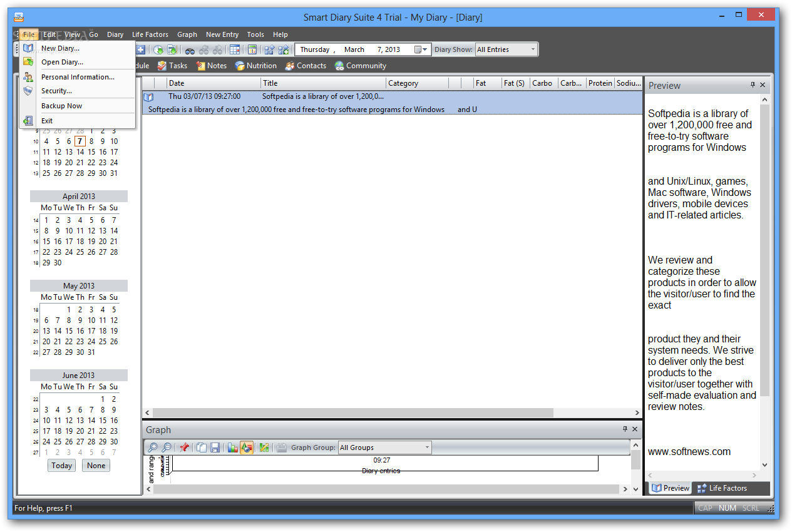The width and height of the screenshot is (792, 532).
Task: Click the binoculars find icon in toolbar
Action: [x=190, y=49]
